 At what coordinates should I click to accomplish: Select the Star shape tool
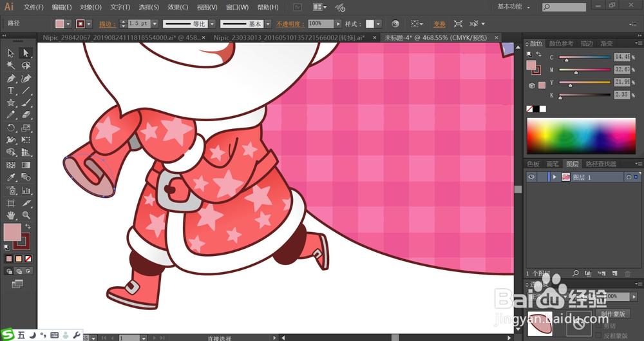11,103
